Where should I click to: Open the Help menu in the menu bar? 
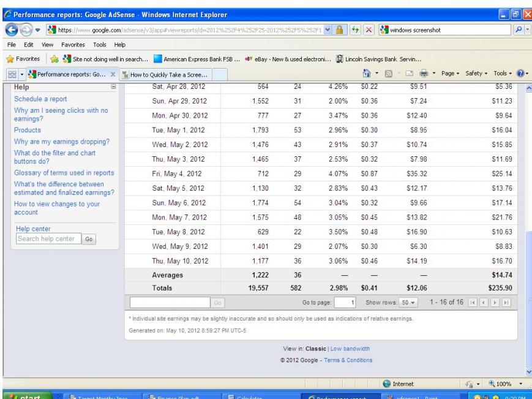tap(120, 45)
